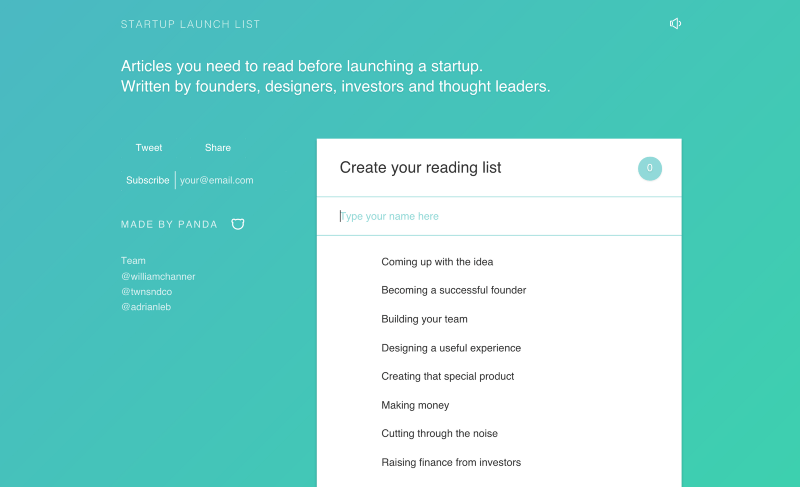Open 'Designing a useful experience' section
Image resolution: width=800 pixels, height=487 pixels.
click(451, 348)
